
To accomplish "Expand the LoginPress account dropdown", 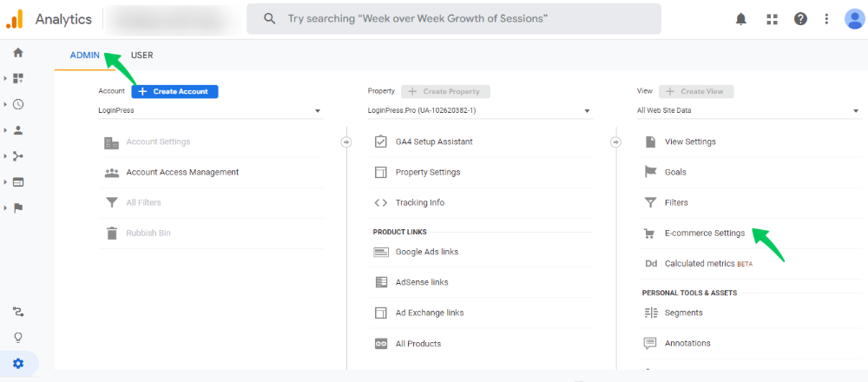I will coord(210,111).
